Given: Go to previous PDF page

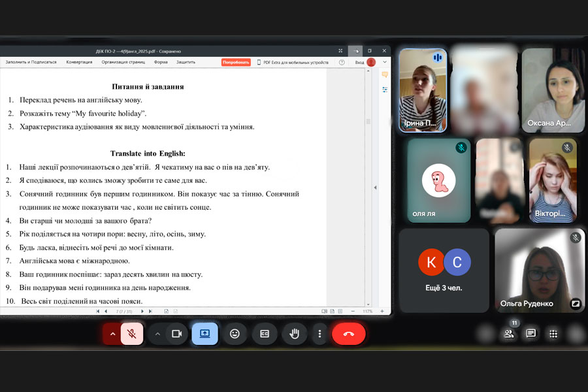Looking at the screenshot, I should [106, 312].
